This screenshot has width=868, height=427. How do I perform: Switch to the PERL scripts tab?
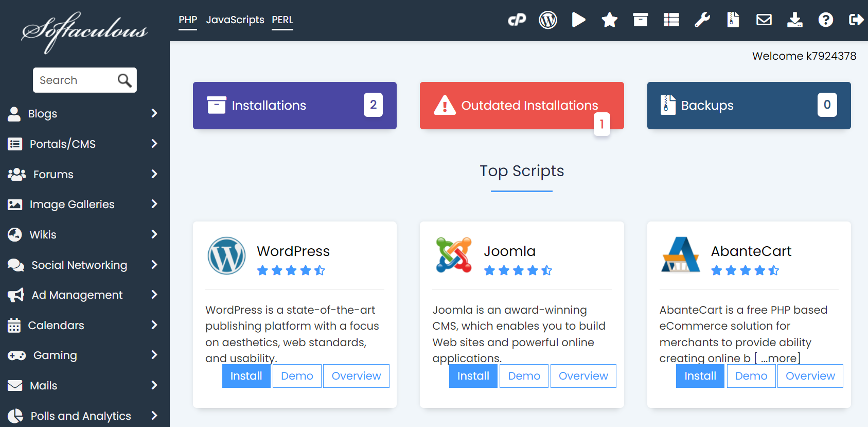click(282, 20)
